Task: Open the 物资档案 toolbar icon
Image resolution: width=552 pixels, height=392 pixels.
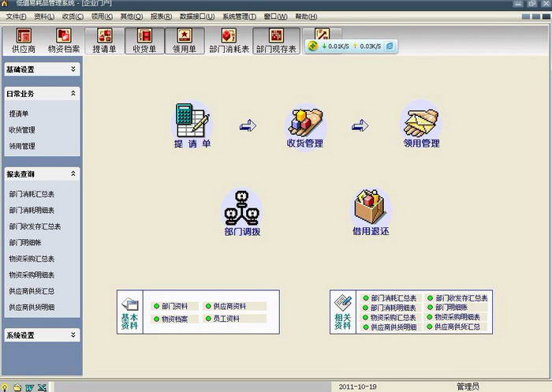Action: click(x=64, y=41)
